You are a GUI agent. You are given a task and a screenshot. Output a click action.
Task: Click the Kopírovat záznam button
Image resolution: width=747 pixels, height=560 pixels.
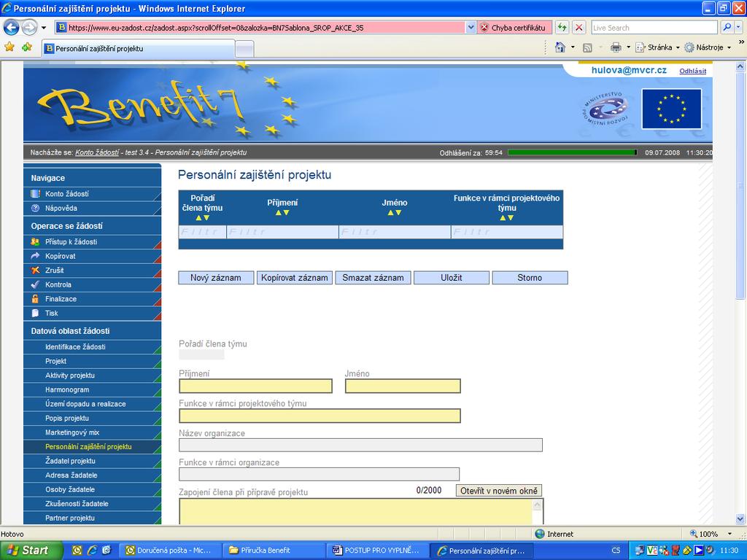coord(295,278)
